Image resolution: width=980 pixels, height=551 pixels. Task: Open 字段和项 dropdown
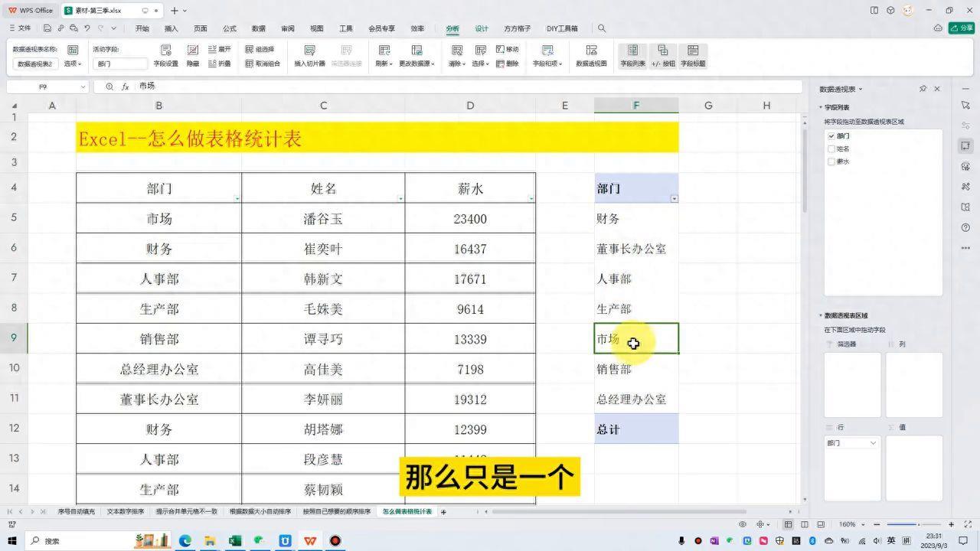(547, 64)
